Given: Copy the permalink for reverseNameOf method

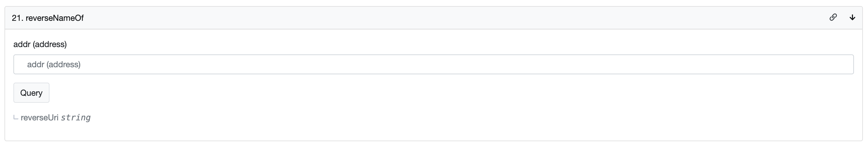Looking at the screenshot, I should [833, 17].
